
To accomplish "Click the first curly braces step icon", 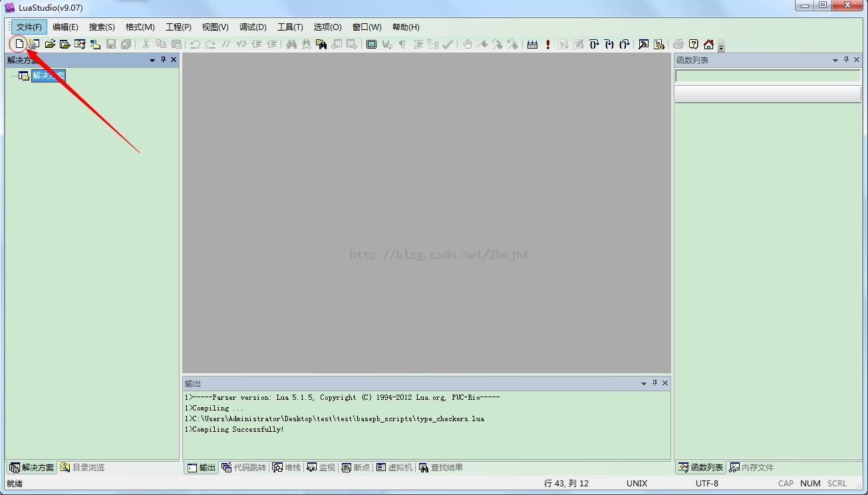I will tap(594, 44).
